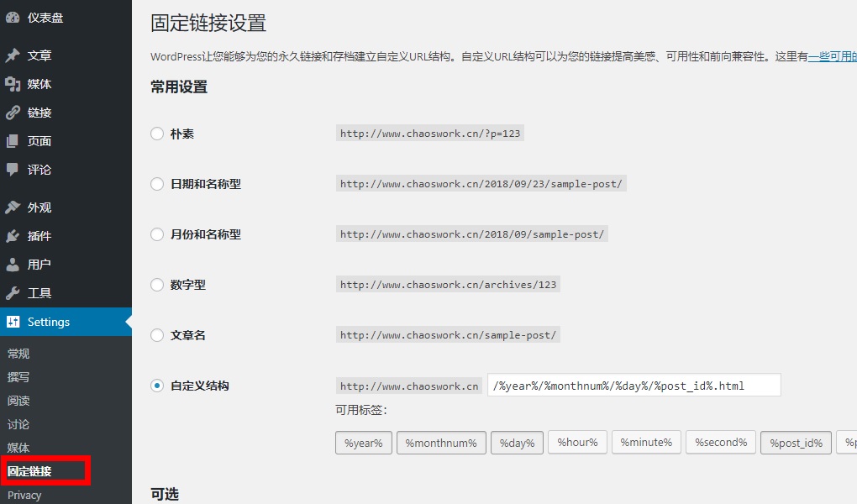Insert the %second% tag button
Image resolution: width=857 pixels, height=504 pixels.
tap(721, 442)
